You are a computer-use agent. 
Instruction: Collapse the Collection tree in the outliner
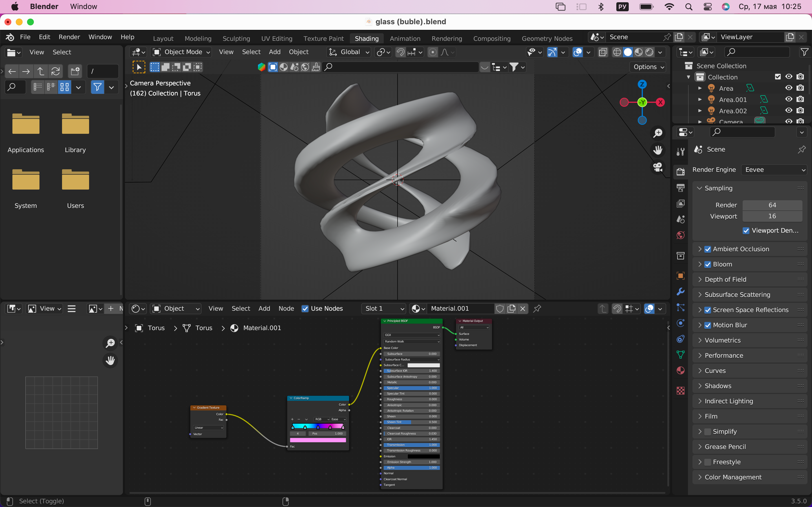pos(688,77)
